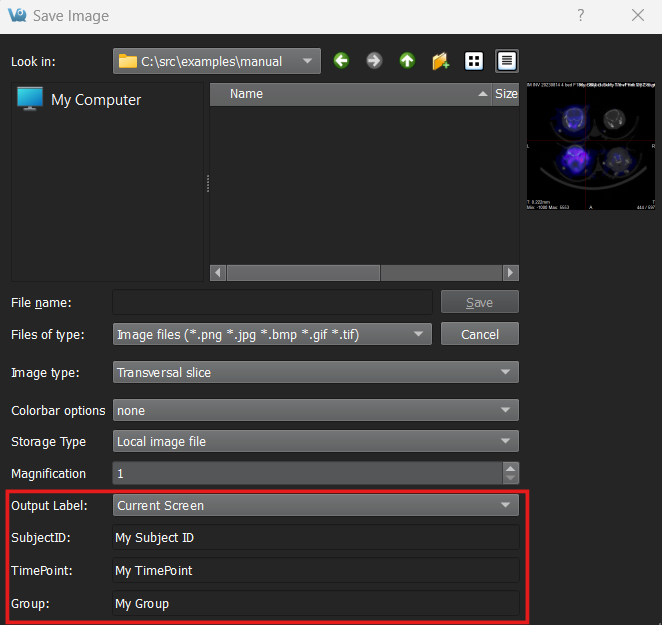Open the Files of type dropdown
Image resolution: width=662 pixels, height=625 pixels.
click(x=272, y=335)
